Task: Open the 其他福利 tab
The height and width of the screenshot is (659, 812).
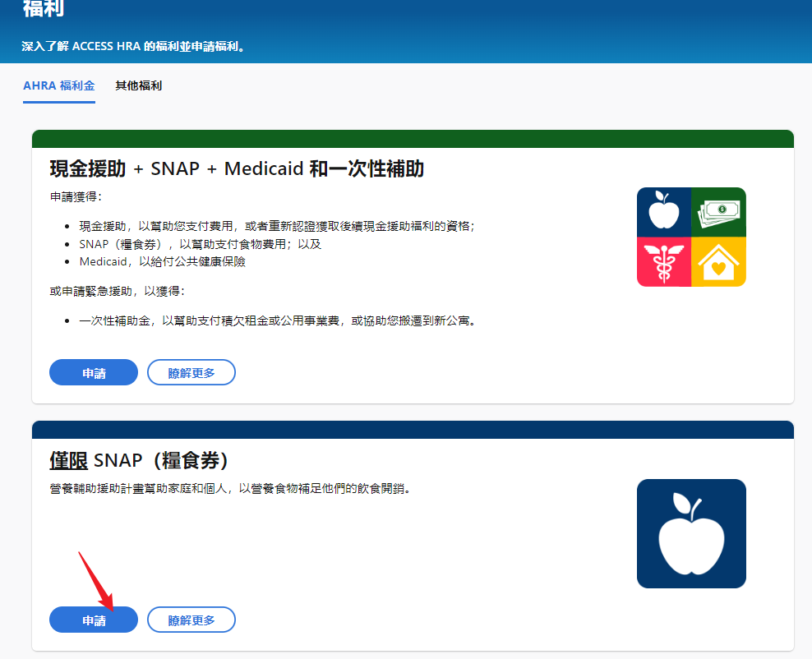Action: (x=138, y=86)
